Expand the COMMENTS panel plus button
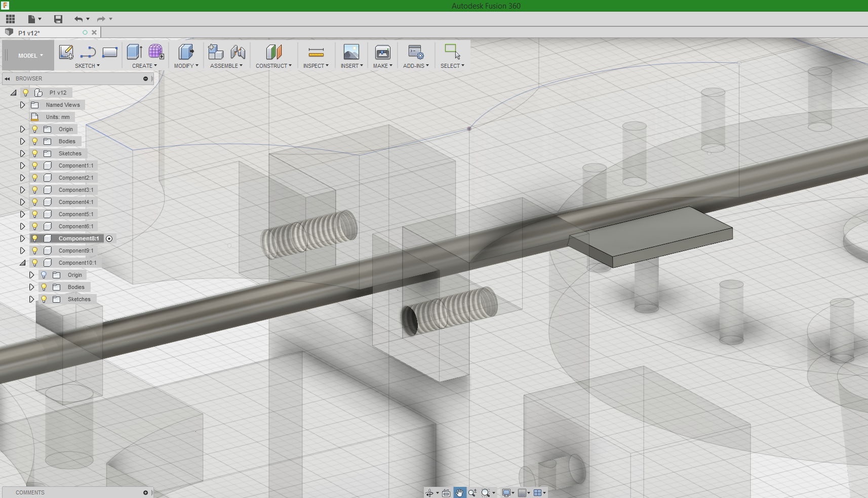Screen dimensions: 868x498 [x=145, y=492]
